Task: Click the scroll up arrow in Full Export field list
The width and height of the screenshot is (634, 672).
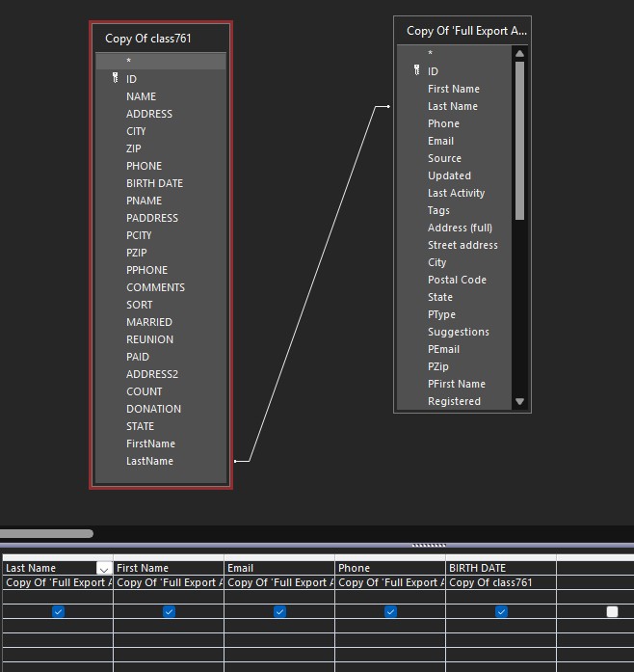Action: click(x=519, y=54)
